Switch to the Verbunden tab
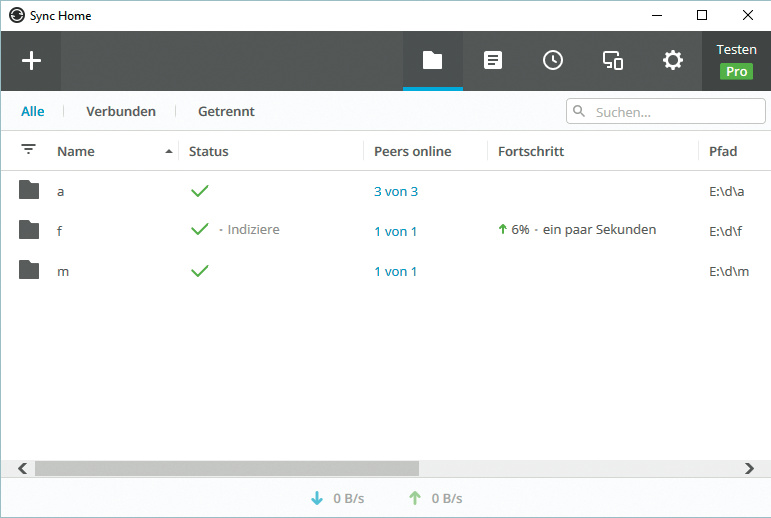This screenshot has height=518, width=771. (x=121, y=111)
